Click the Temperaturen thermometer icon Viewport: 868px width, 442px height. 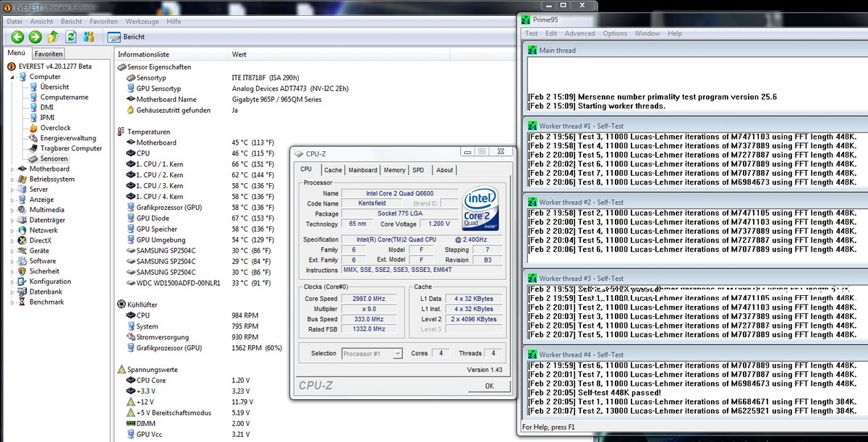121,132
